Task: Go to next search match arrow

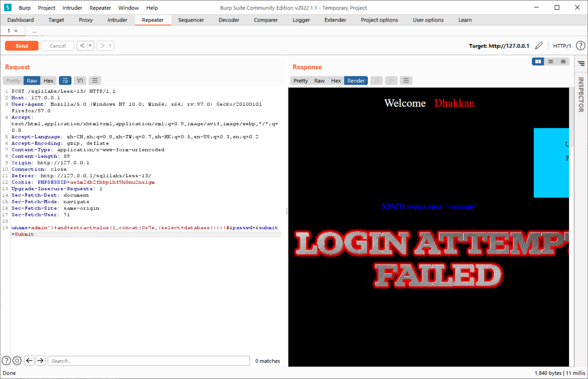Action: (x=41, y=360)
